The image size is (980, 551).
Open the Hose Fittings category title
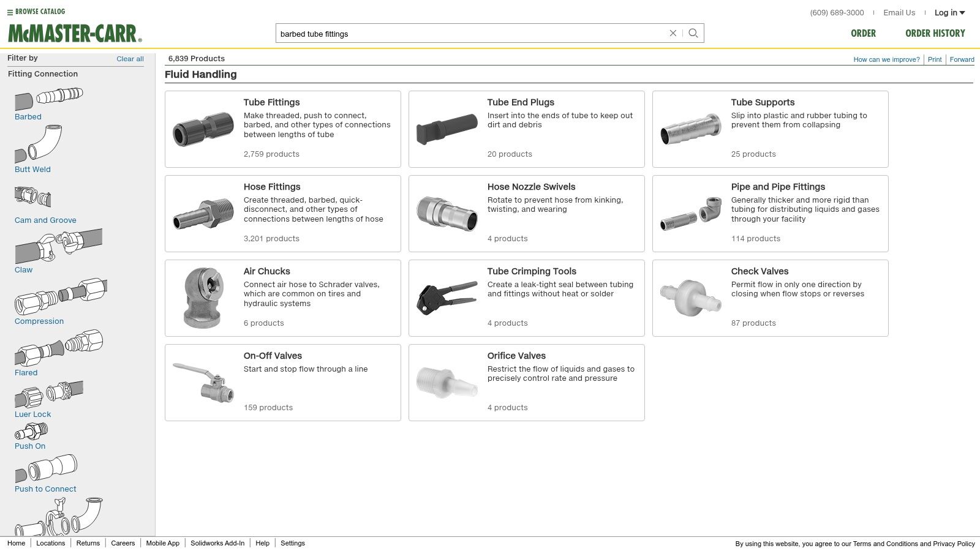(272, 187)
